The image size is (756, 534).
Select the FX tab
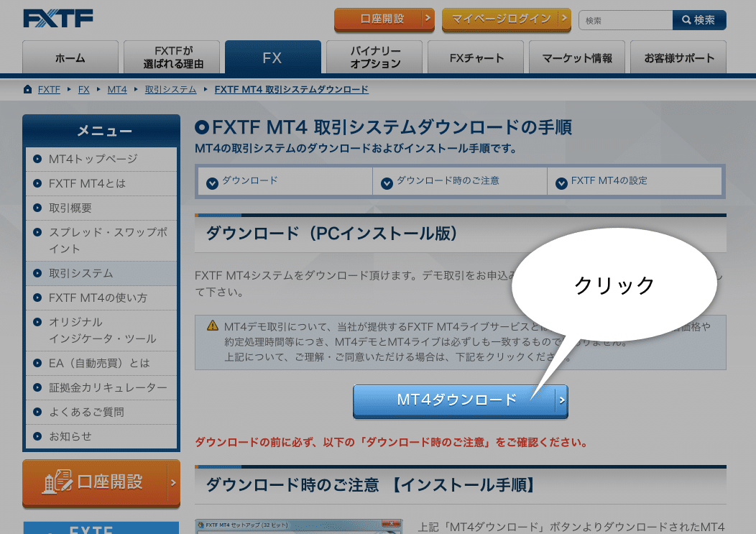click(x=273, y=57)
